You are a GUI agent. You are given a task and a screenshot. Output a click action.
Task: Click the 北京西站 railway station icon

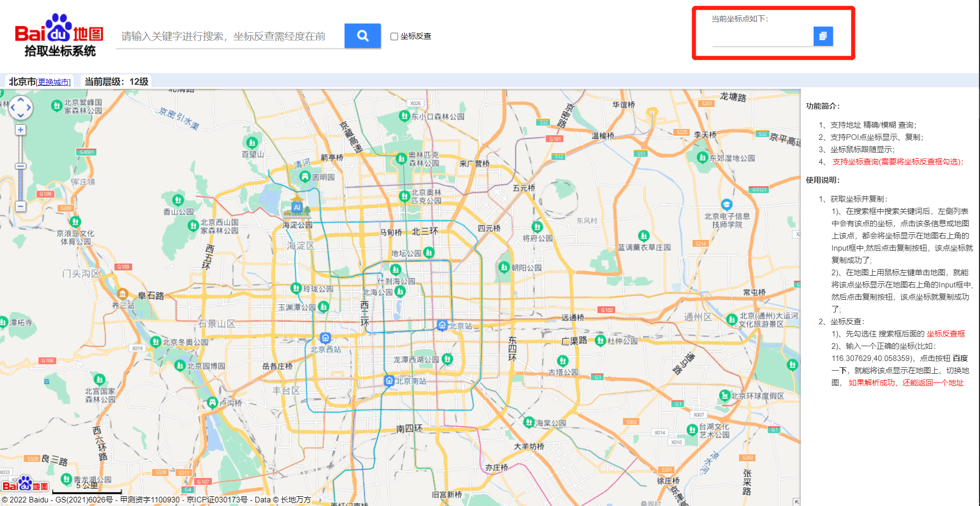click(325, 338)
